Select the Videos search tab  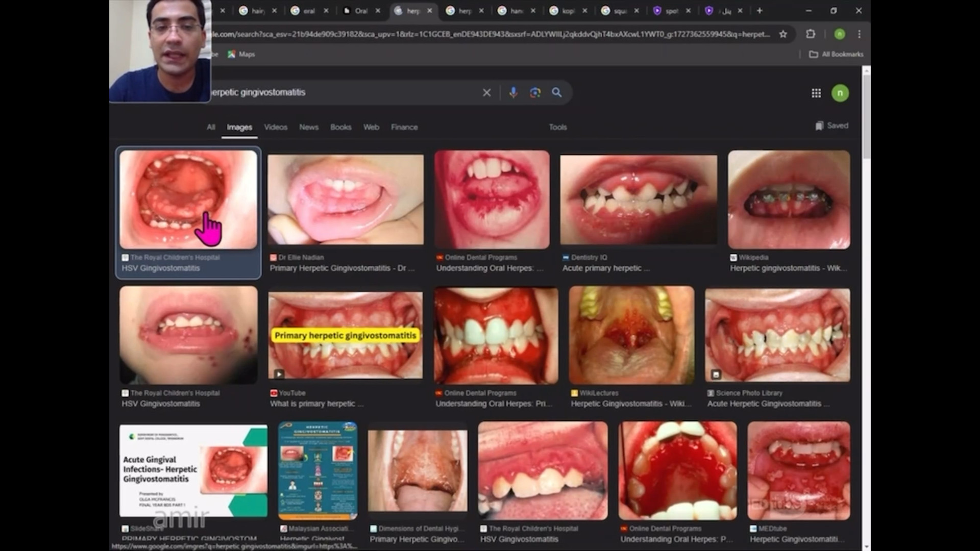276,127
